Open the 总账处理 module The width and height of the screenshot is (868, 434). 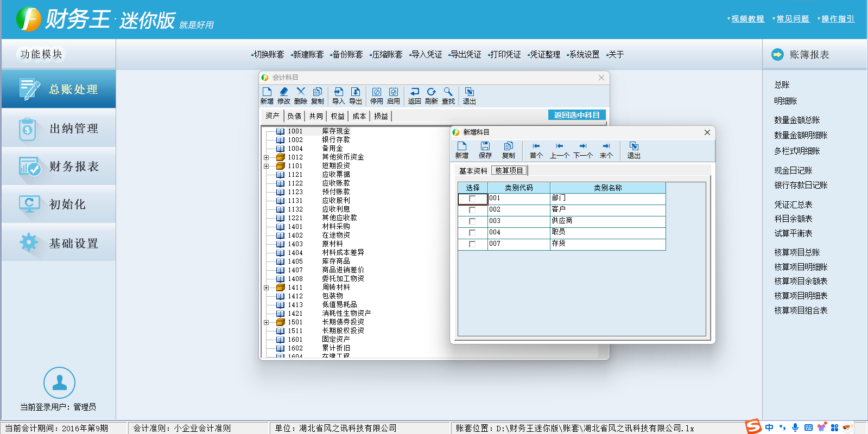coord(59,89)
